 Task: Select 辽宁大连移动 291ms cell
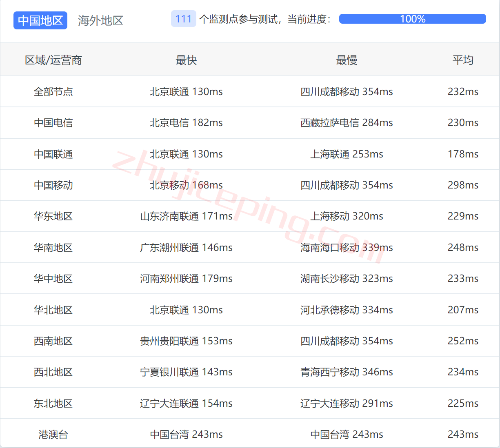(347, 404)
